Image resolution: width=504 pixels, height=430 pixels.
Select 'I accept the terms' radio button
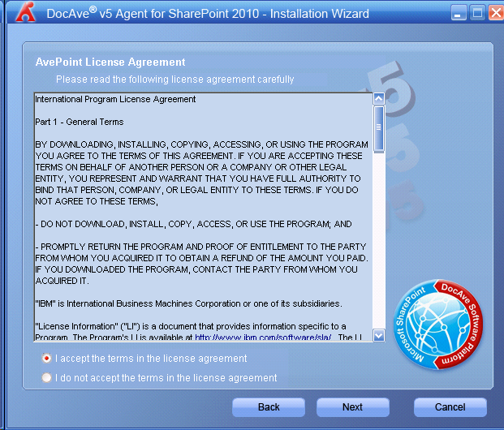pyautogui.click(x=47, y=358)
